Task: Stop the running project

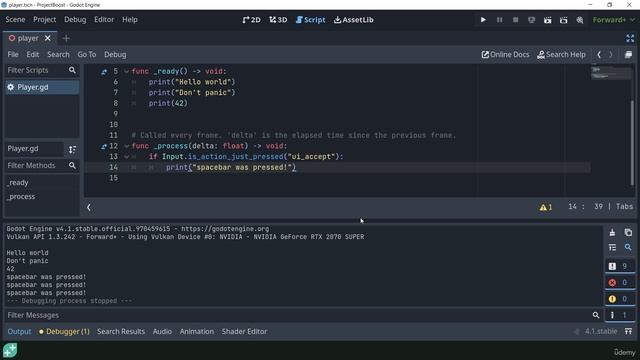Action: click(x=515, y=20)
